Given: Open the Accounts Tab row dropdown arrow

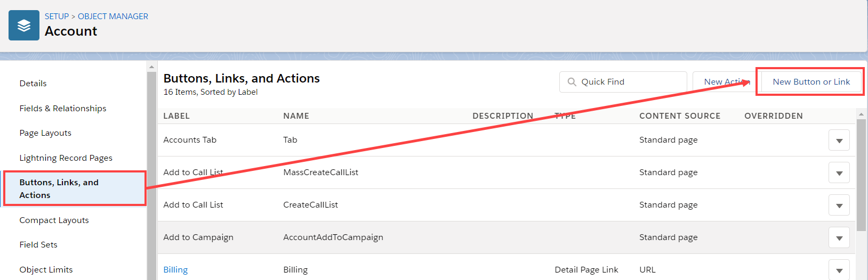Looking at the screenshot, I should [839, 141].
